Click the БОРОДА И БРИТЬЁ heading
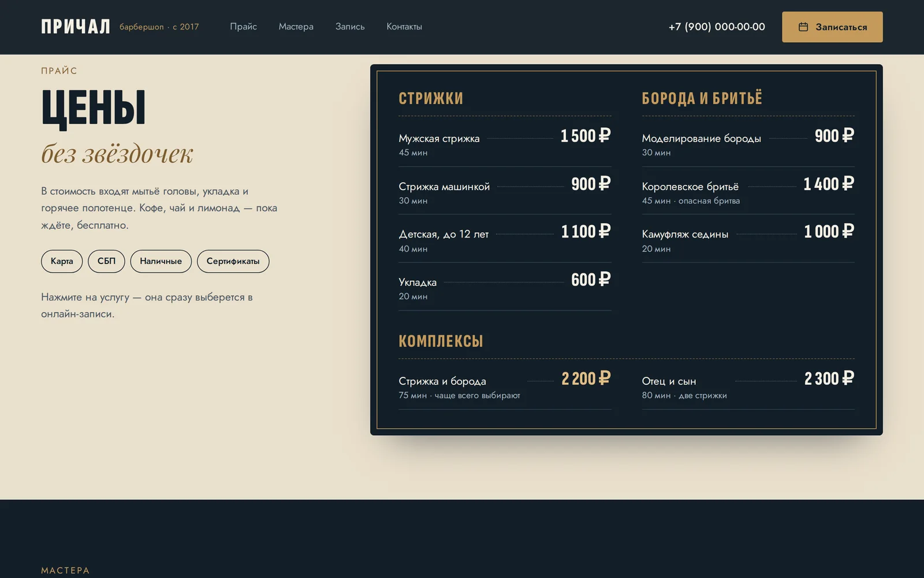Image resolution: width=924 pixels, height=578 pixels. pos(702,98)
